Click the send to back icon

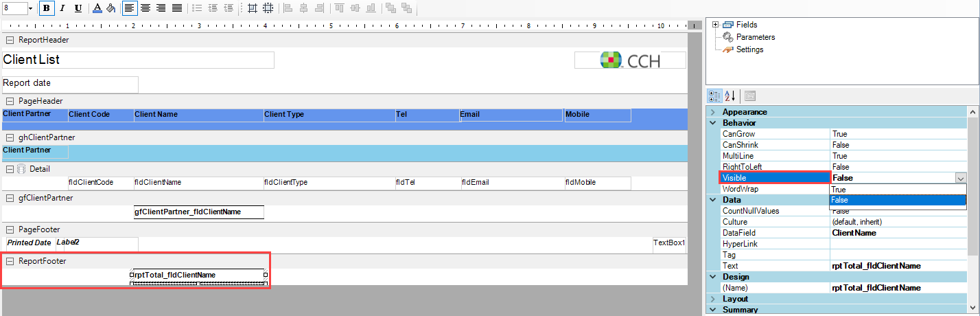tap(406, 8)
